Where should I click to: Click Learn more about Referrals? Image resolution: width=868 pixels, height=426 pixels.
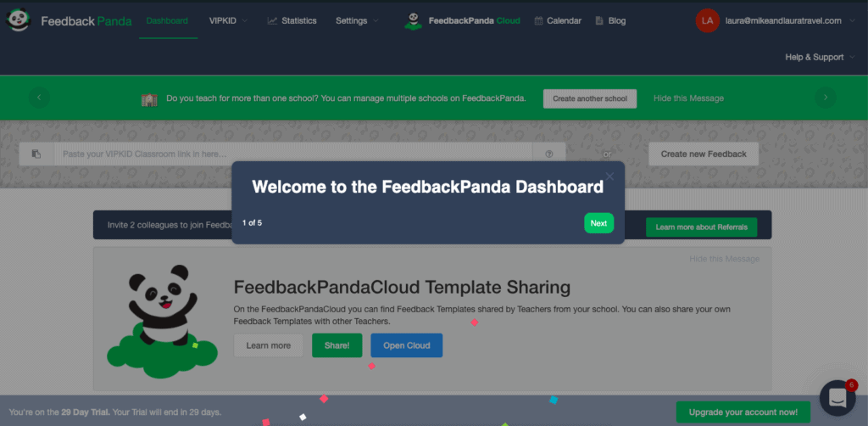pyautogui.click(x=701, y=227)
